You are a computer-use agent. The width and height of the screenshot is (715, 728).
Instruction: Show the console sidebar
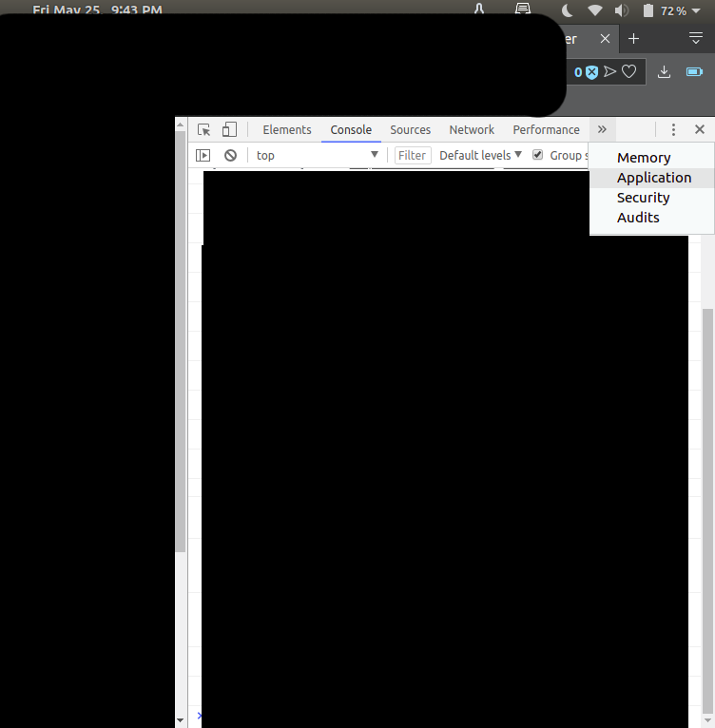click(203, 155)
